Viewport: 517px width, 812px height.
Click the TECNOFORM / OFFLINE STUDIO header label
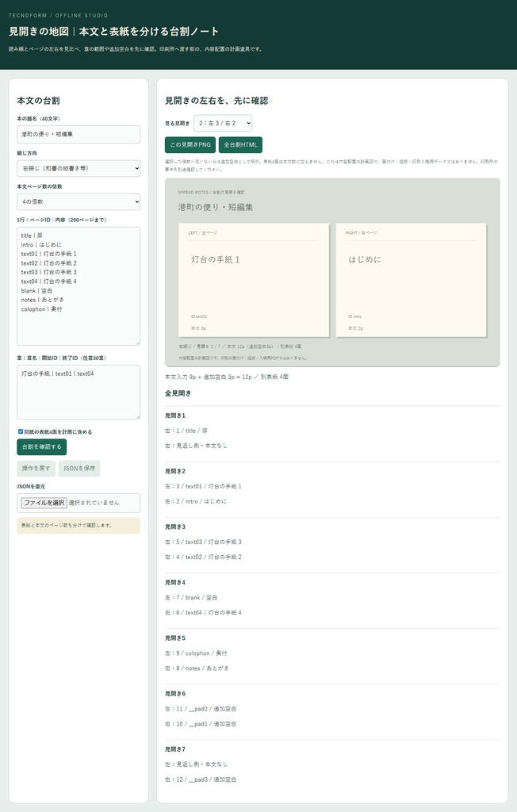pos(59,16)
